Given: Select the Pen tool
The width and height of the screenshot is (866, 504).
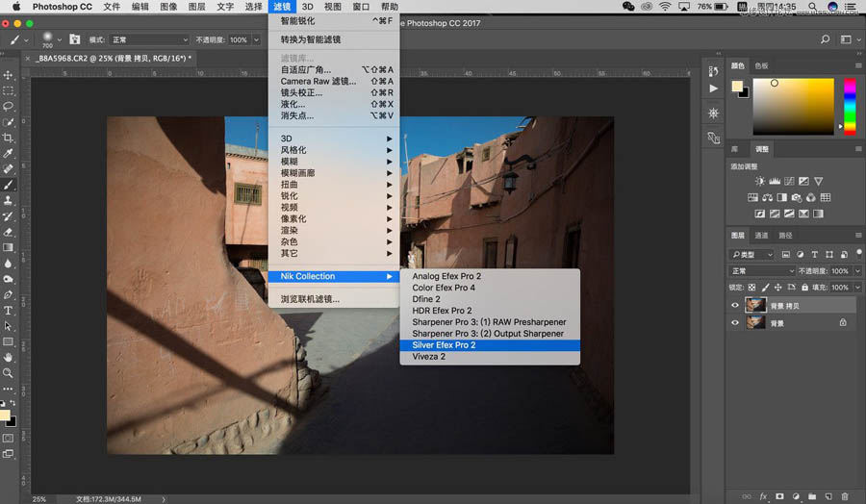Looking at the screenshot, I should tap(8, 294).
